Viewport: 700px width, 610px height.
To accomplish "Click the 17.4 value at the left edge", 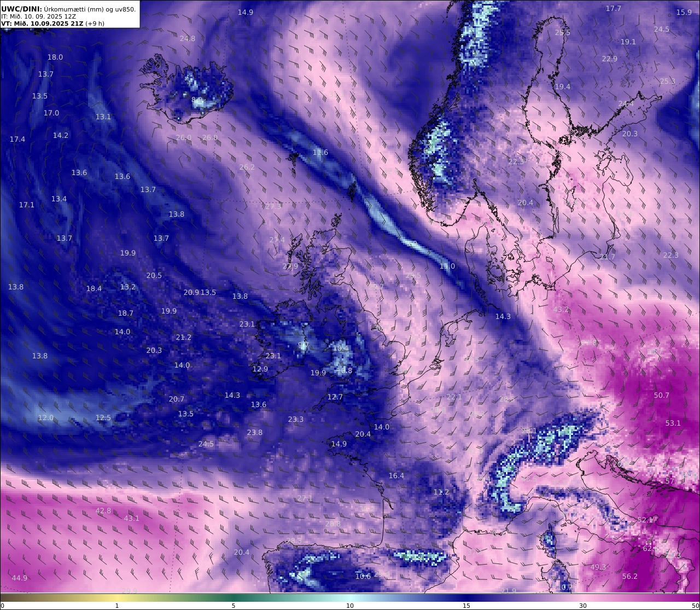I will click(x=17, y=140).
